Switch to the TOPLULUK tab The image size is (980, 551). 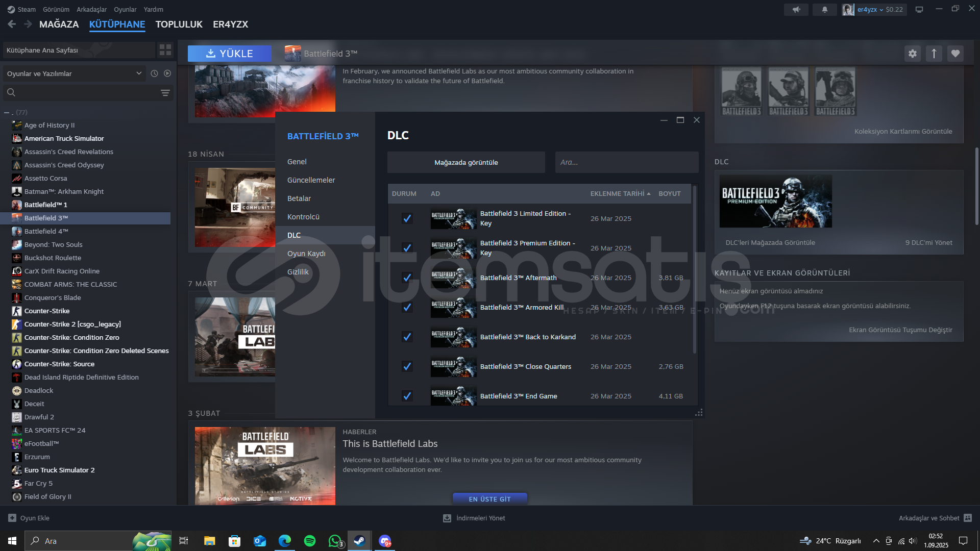179,24
